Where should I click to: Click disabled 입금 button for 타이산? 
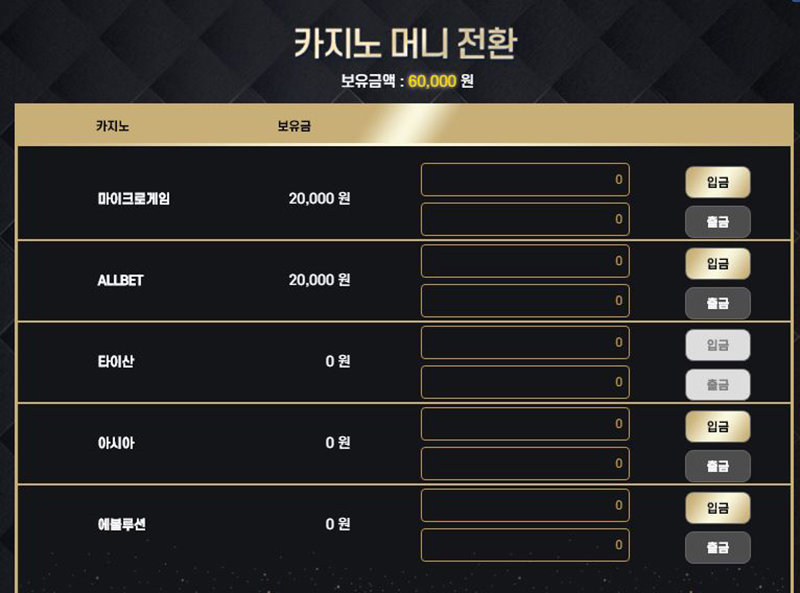pos(717,345)
